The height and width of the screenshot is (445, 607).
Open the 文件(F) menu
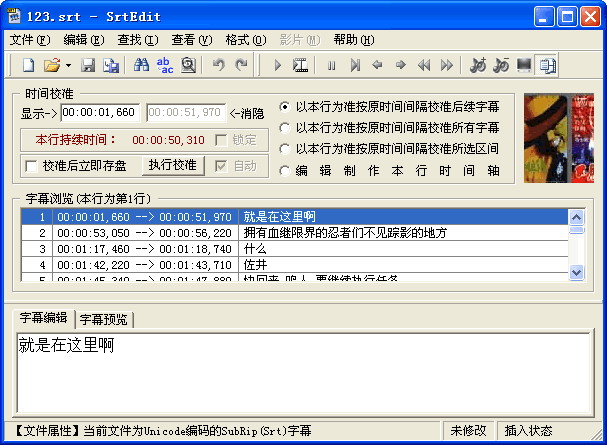point(30,40)
